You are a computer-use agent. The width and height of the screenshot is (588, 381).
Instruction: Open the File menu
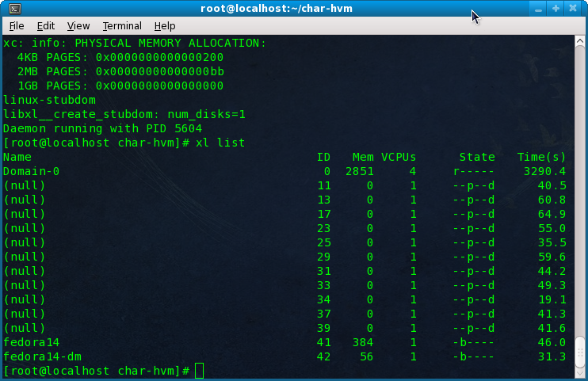pos(17,26)
